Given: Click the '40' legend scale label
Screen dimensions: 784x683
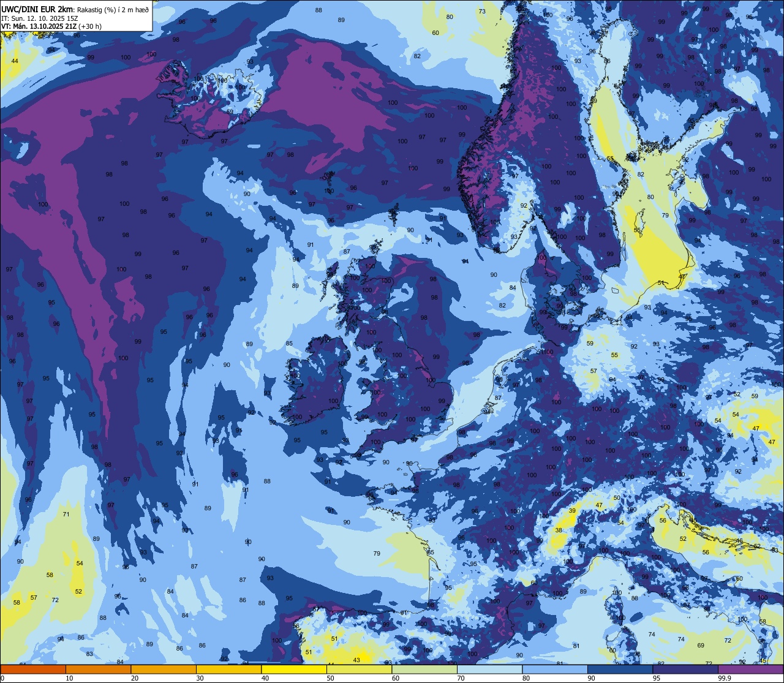Looking at the screenshot, I should (266, 678).
